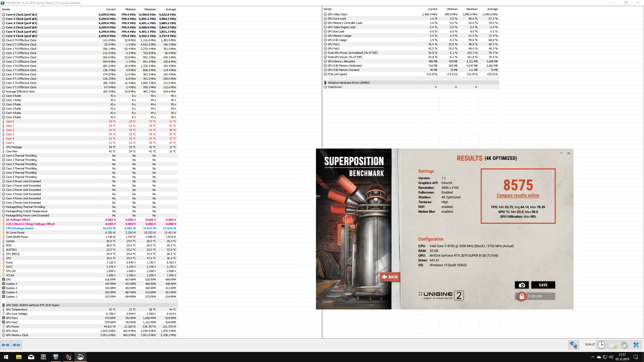
Task: Click the expand columns arrows button
Action: 6,345
